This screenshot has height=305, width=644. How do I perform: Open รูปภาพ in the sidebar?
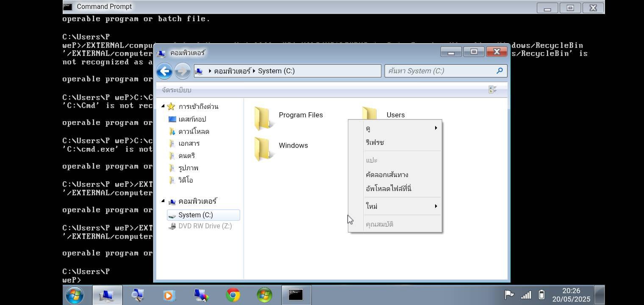point(183,168)
